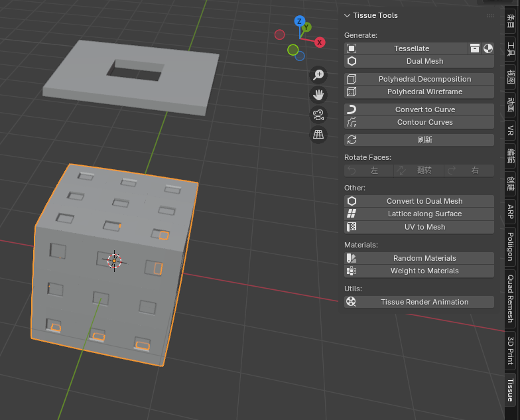The image size is (520, 420).
Task: Assign Random Materials
Action: [419, 258]
